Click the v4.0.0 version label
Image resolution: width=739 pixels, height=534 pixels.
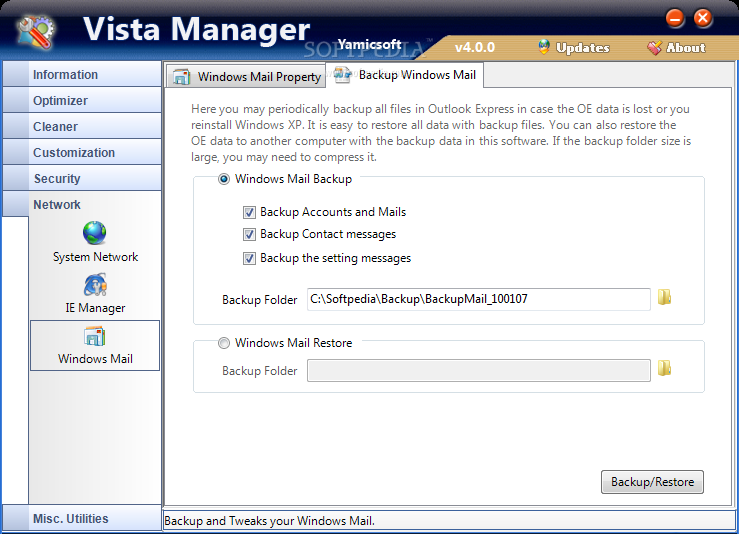pos(475,48)
